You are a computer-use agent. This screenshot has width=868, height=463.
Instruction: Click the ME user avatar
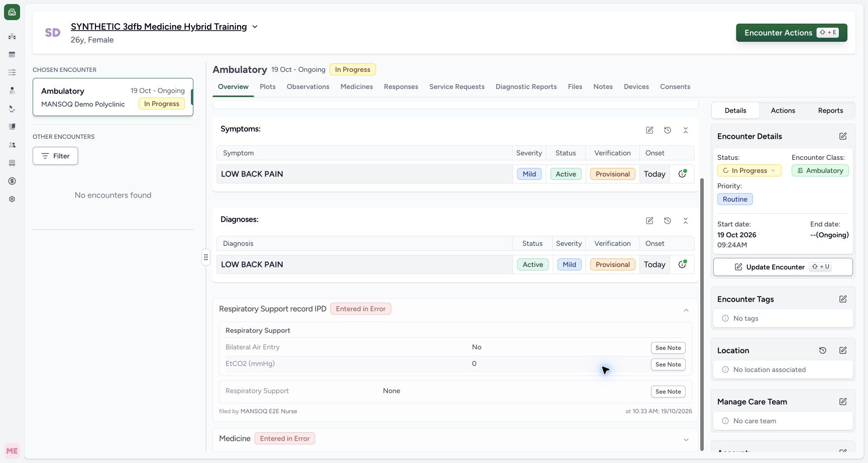[x=12, y=451]
